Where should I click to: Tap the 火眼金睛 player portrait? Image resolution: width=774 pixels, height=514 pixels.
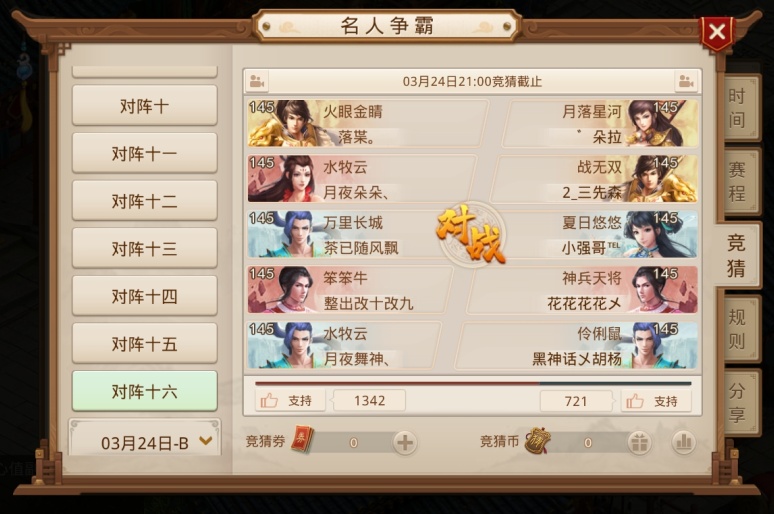pyautogui.click(x=282, y=123)
